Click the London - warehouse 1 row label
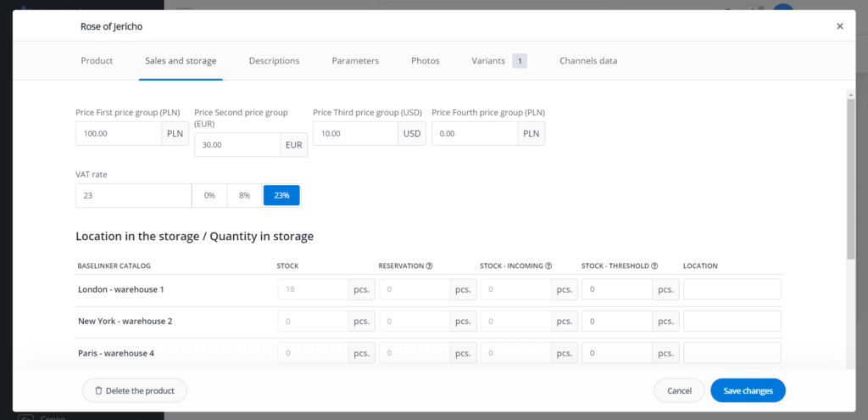This screenshot has height=420, width=868. pyautogui.click(x=121, y=289)
